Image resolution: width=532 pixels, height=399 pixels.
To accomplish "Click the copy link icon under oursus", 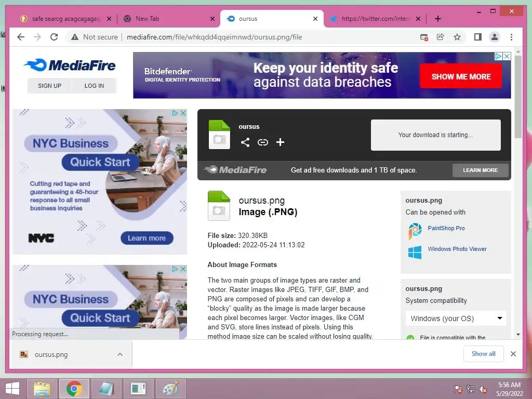I will pos(262,142).
